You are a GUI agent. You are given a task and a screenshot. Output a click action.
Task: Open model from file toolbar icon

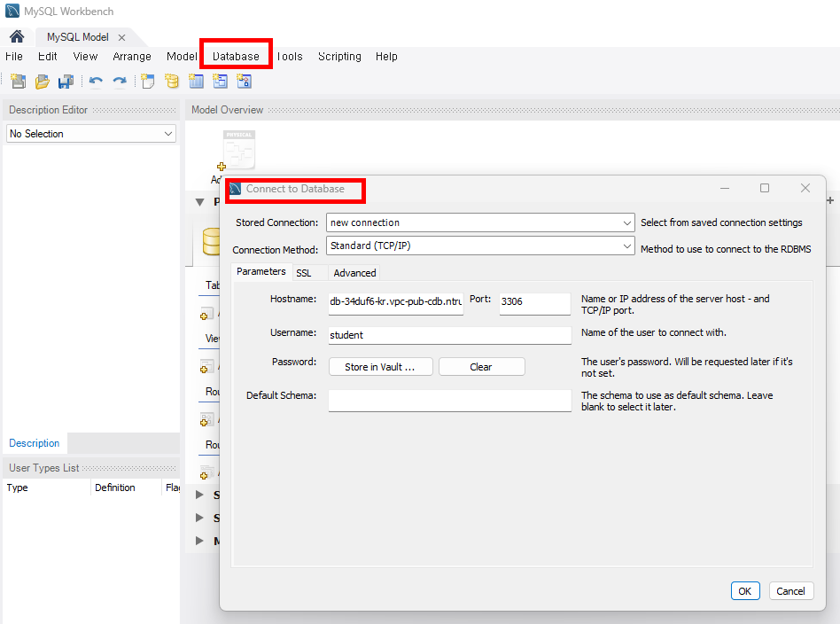click(43, 81)
